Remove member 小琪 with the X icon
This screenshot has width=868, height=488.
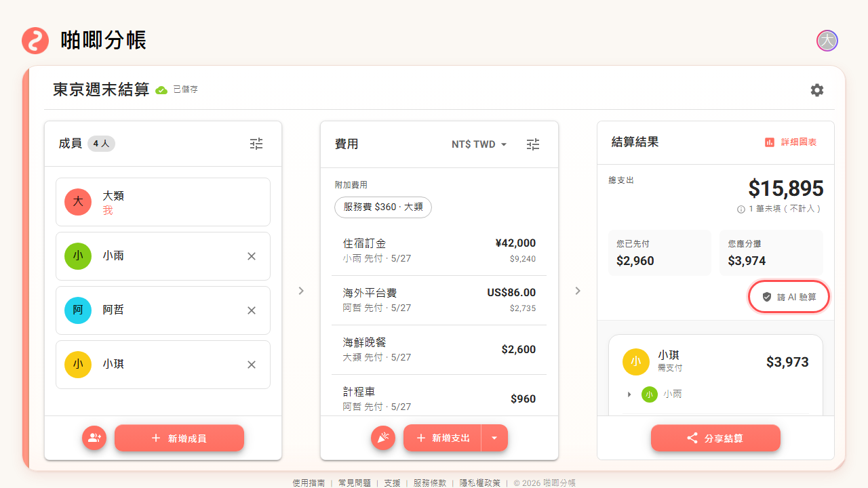coord(252,365)
